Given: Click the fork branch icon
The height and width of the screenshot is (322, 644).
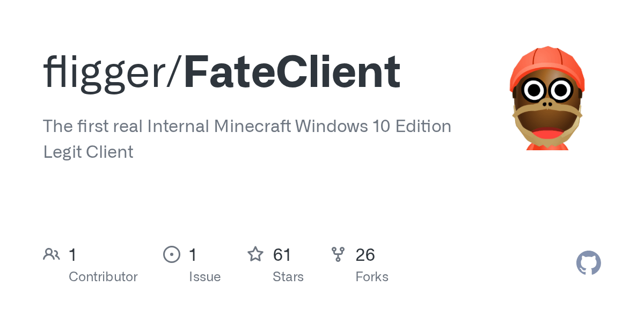Looking at the screenshot, I should pos(338,254).
